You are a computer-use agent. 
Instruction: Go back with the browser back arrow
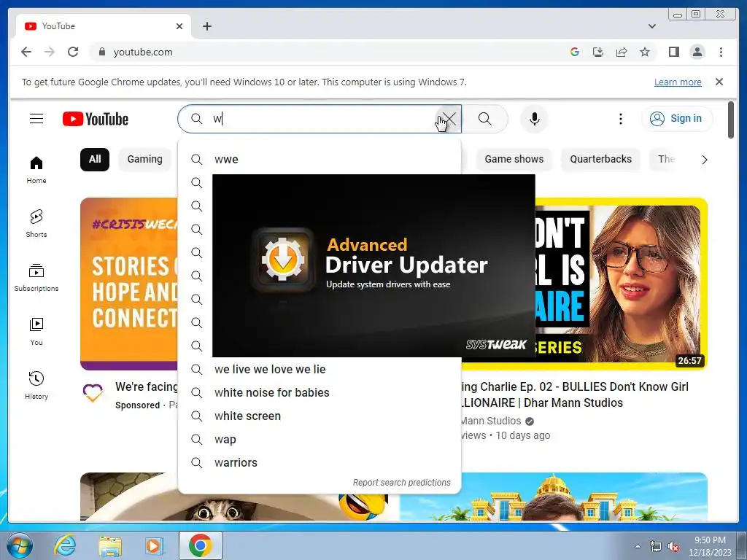(26, 52)
